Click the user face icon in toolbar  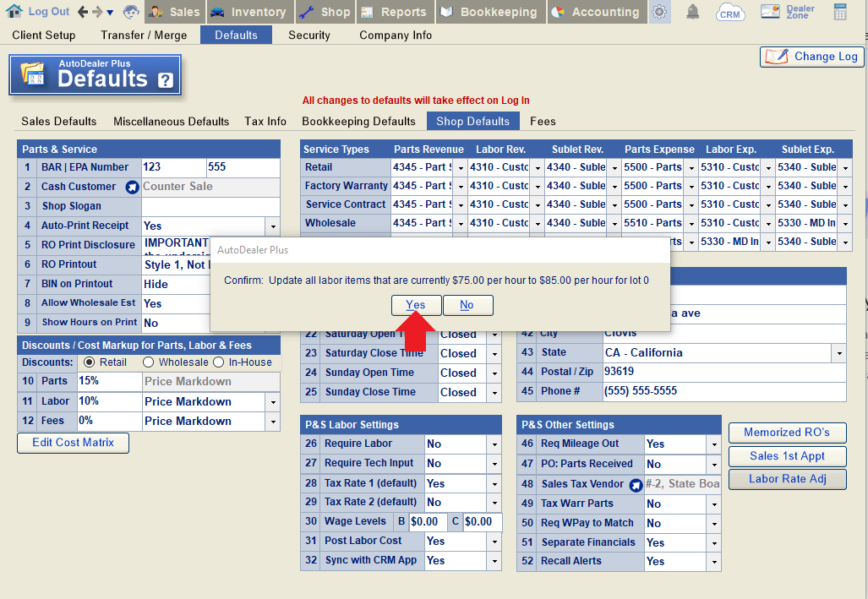pyautogui.click(x=131, y=12)
